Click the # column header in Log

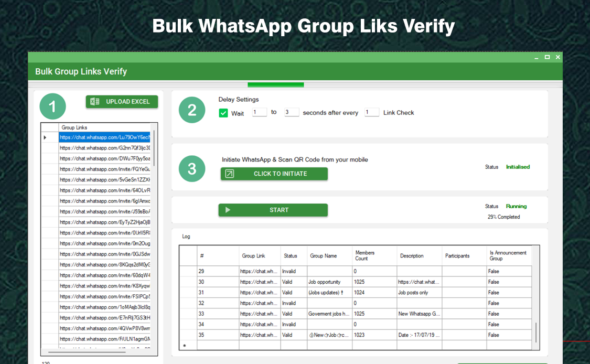point(218,255)
